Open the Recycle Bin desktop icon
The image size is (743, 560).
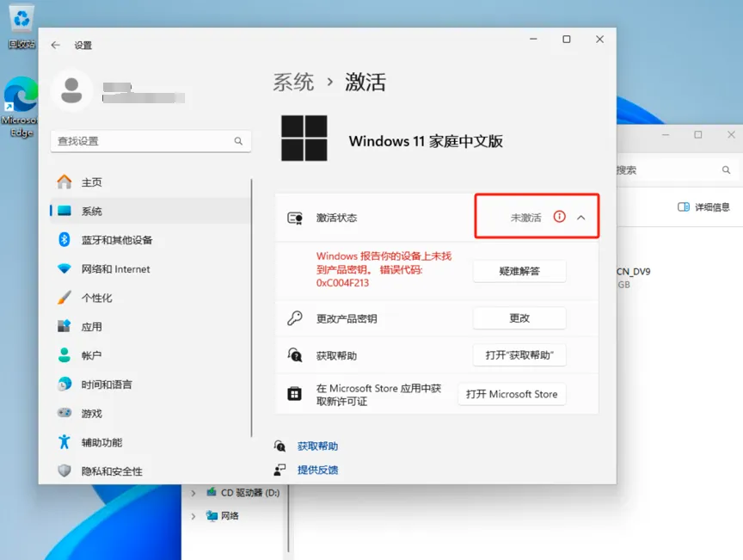pyautogui.click(x=21, y=27)
